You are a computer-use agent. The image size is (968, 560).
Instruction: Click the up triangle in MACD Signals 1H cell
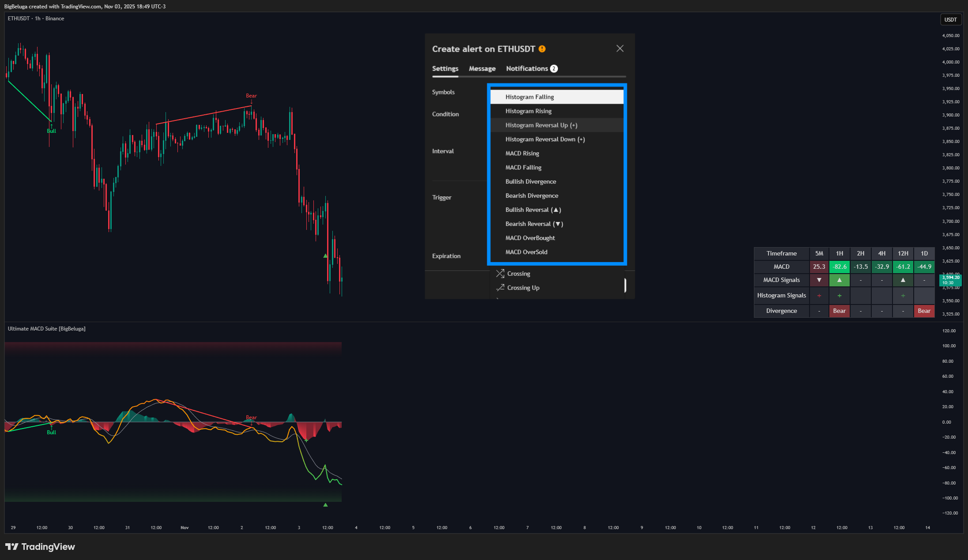tap(840, 280)
